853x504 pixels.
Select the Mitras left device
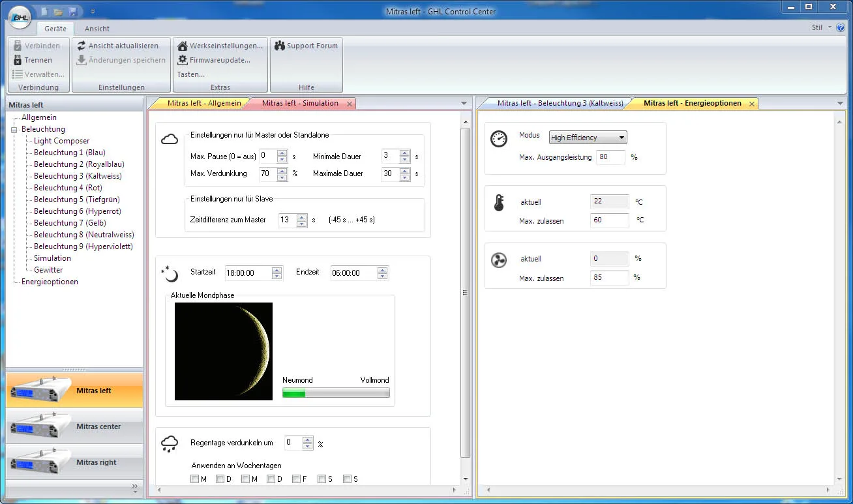(74, 391)
